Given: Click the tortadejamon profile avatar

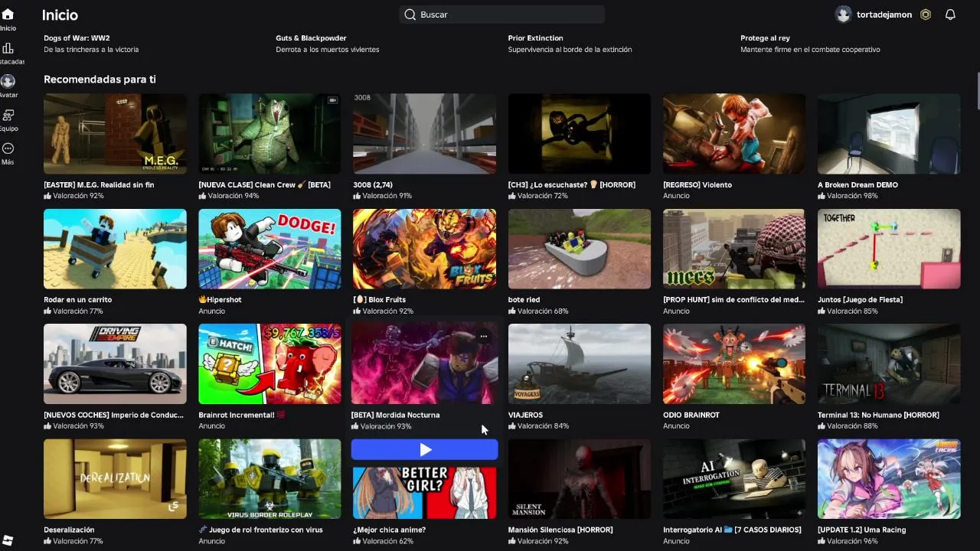Looking at the screenshot, I should (843, 15).
